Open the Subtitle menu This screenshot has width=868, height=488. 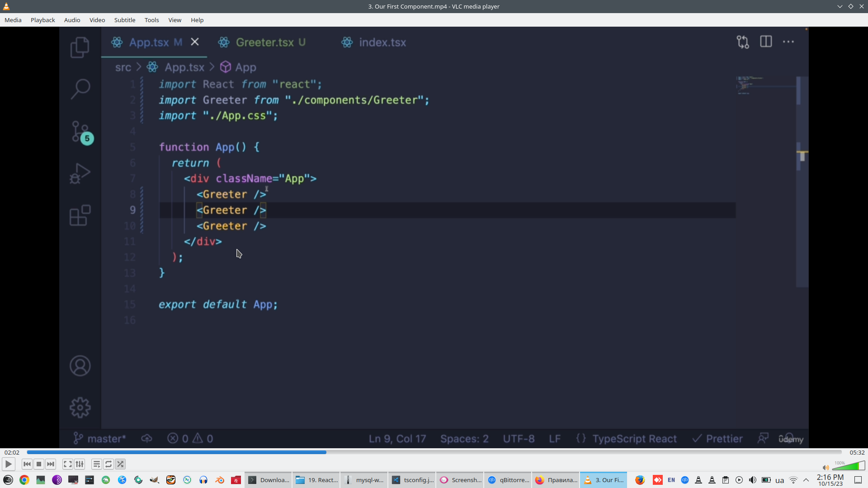point(124,20)
